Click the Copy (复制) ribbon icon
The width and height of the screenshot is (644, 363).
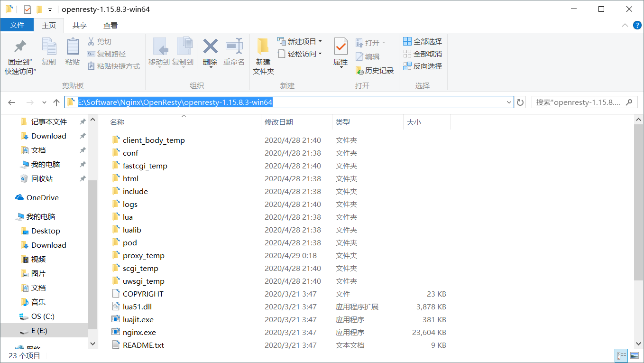[49, 47]
